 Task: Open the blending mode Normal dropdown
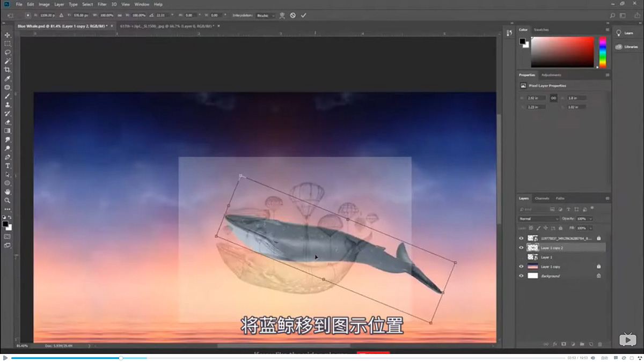[538, 218]
